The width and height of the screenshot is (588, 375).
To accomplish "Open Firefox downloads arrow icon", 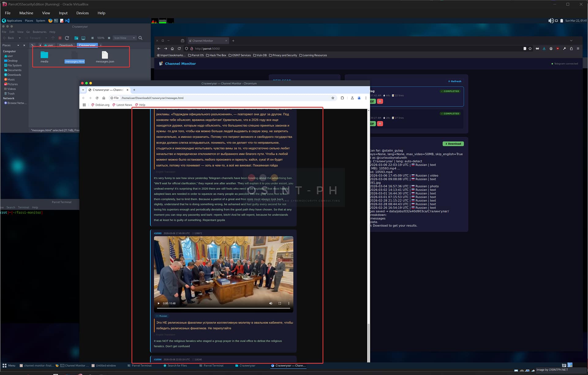I will (544, 49).
